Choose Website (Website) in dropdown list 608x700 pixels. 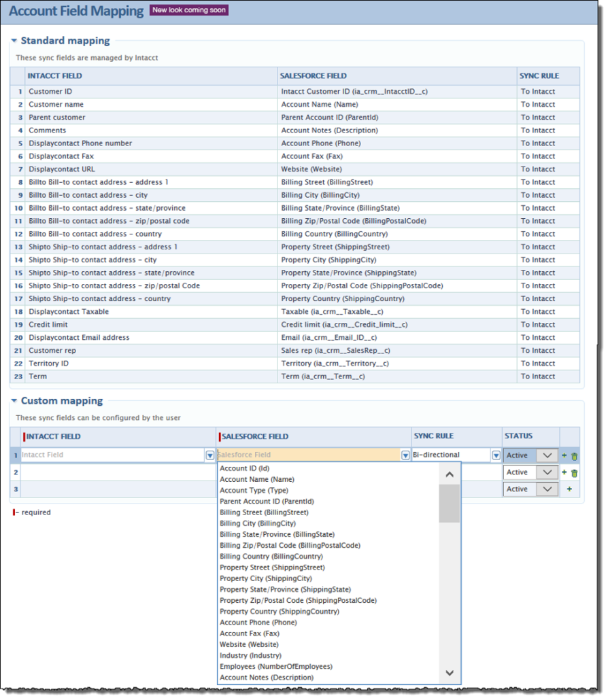pyautogui.click(x=249, y=645)
